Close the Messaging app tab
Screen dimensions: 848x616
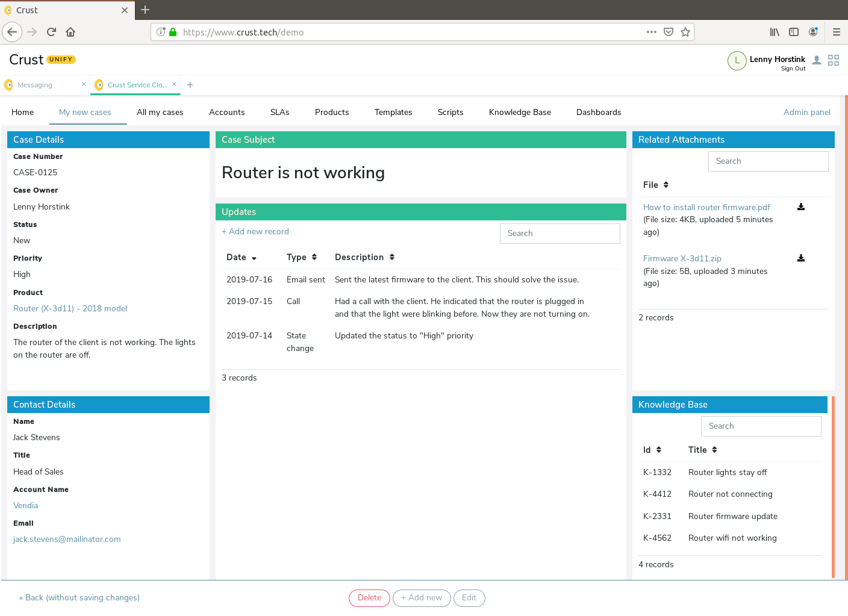tap(84, 84)
